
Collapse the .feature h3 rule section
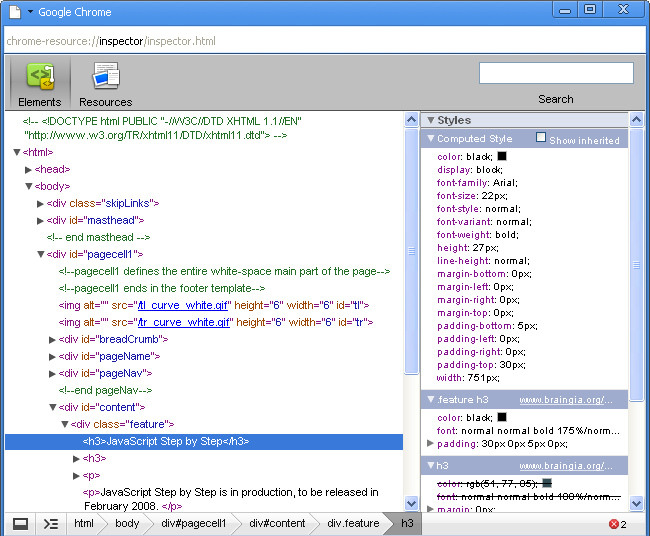pos(431,399)
